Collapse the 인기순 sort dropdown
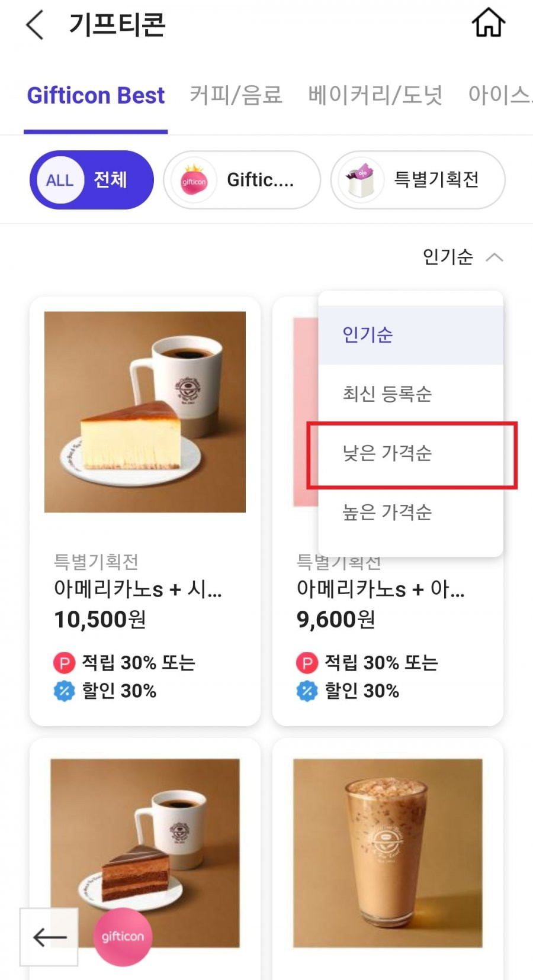Screen dimensions: 533x980 click(x=463, y=257)
